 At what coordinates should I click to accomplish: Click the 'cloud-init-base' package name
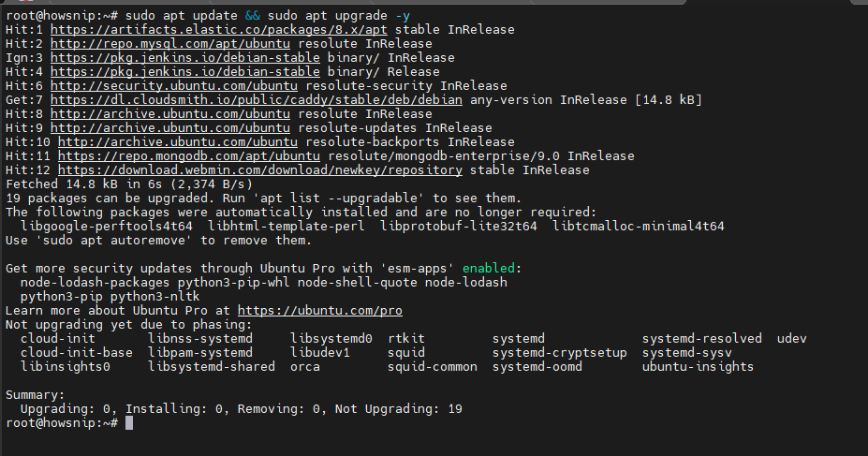pyautogui.click(x=77, y=352)
